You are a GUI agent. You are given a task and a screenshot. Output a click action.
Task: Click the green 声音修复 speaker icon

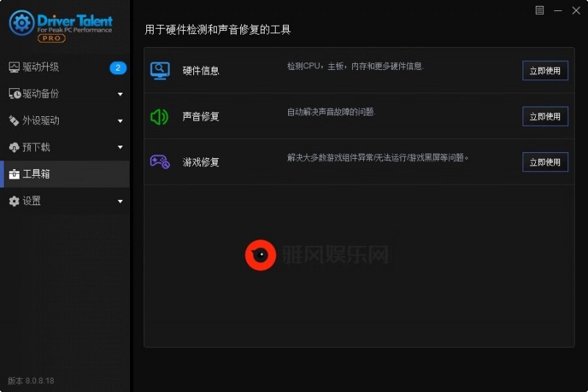159,116
